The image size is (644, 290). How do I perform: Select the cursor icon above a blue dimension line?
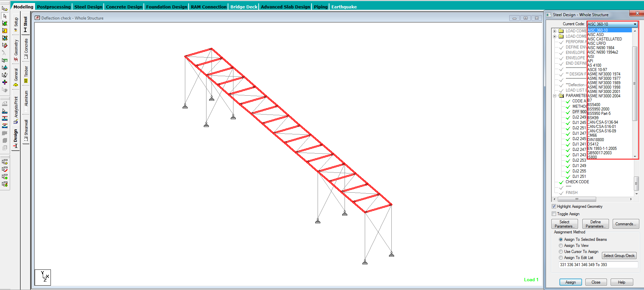[x=5, y=111]
